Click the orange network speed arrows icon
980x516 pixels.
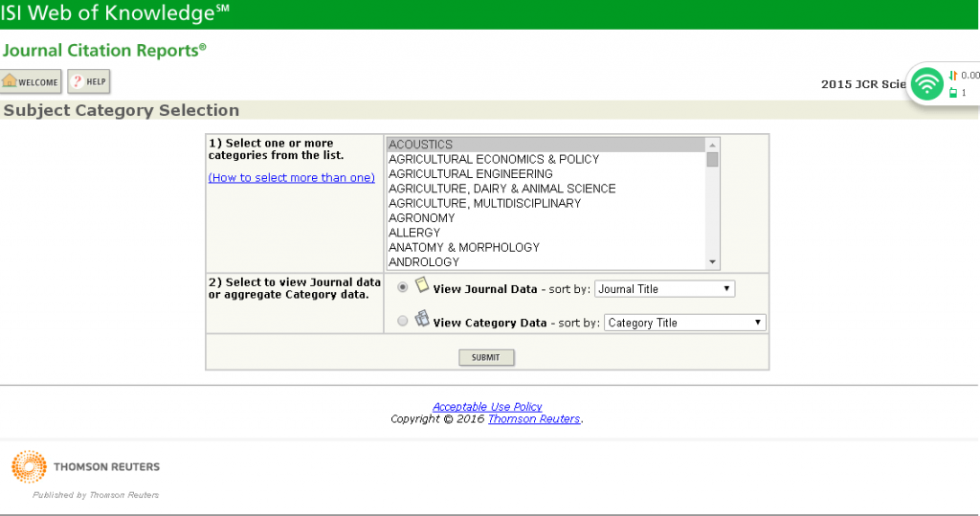tap(953, 75)
